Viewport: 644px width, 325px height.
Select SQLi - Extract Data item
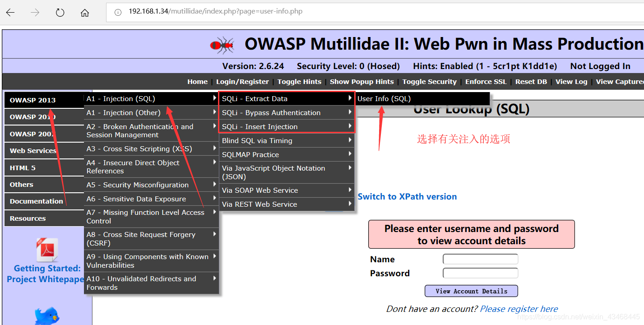[287, 99]
